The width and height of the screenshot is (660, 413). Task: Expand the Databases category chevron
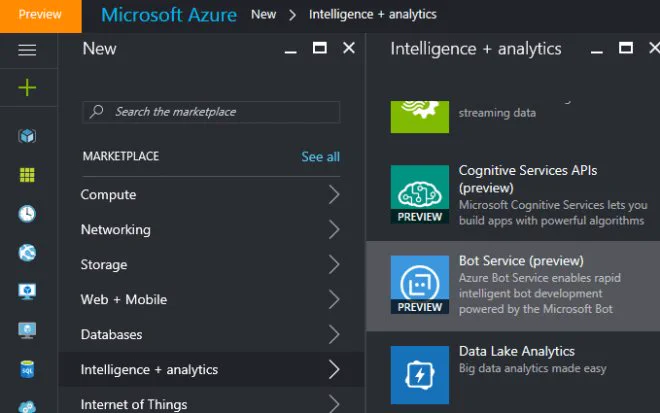tap(334, 334)
